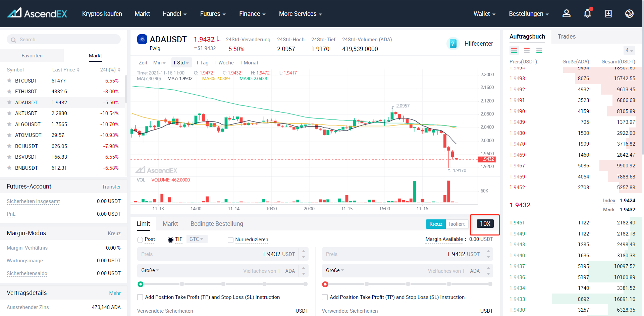This screenshot has height=316, width=644.
Task: Open the order book decimals dropdown showing 4
Action: (629, 50)
